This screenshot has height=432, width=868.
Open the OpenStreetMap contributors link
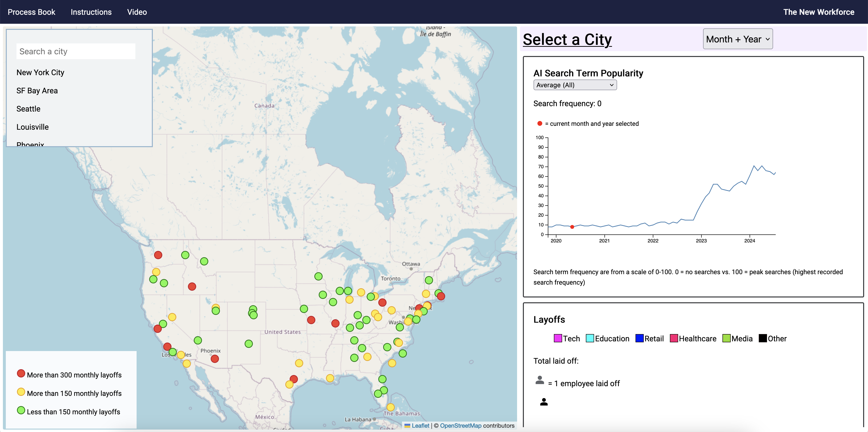(x=461, y=426)
